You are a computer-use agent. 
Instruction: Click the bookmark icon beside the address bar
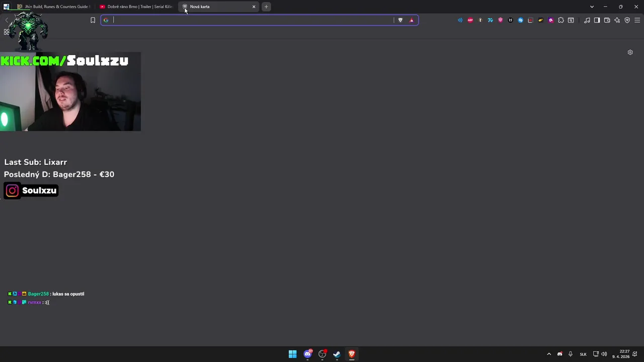coord(93,20)
